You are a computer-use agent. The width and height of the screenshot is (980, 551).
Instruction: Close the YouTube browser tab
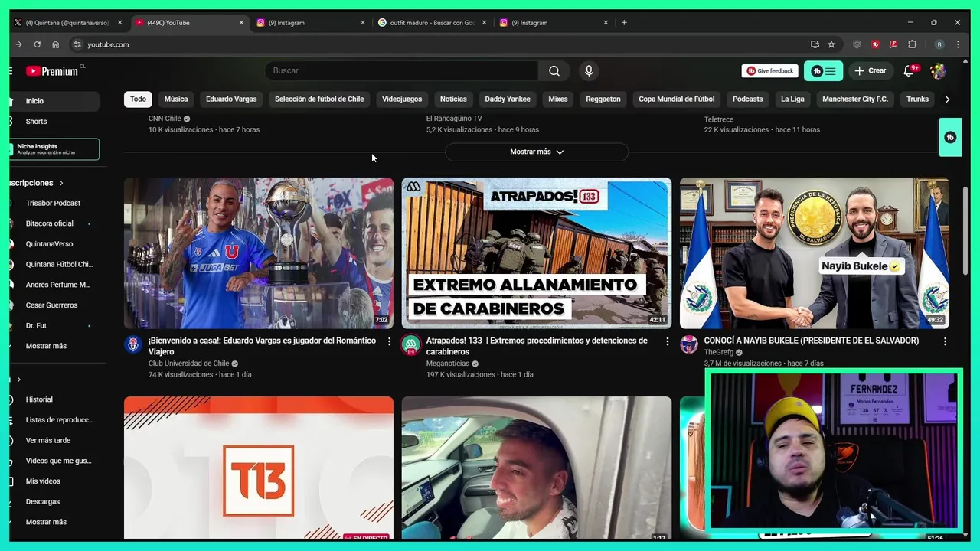pos(241,23)
